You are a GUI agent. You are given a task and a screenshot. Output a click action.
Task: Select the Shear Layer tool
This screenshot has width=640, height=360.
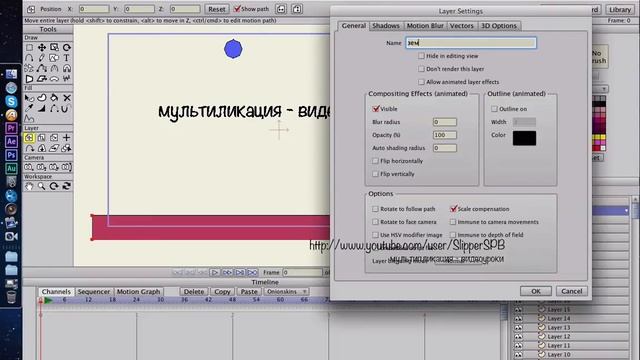[54, 149]
